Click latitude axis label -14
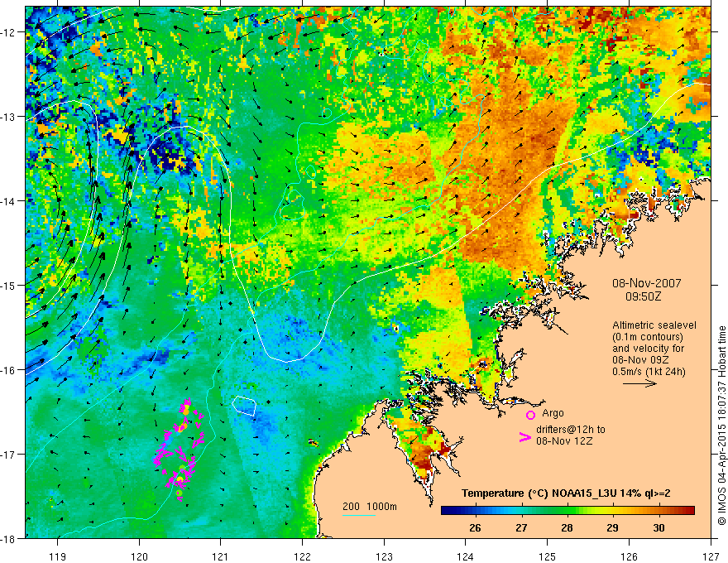Screen dimensions: 728x563 pyautogui.click(x=9, y=201)
